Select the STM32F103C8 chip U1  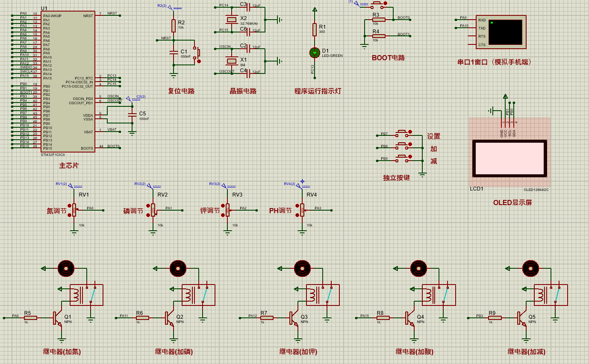point(68,82)
